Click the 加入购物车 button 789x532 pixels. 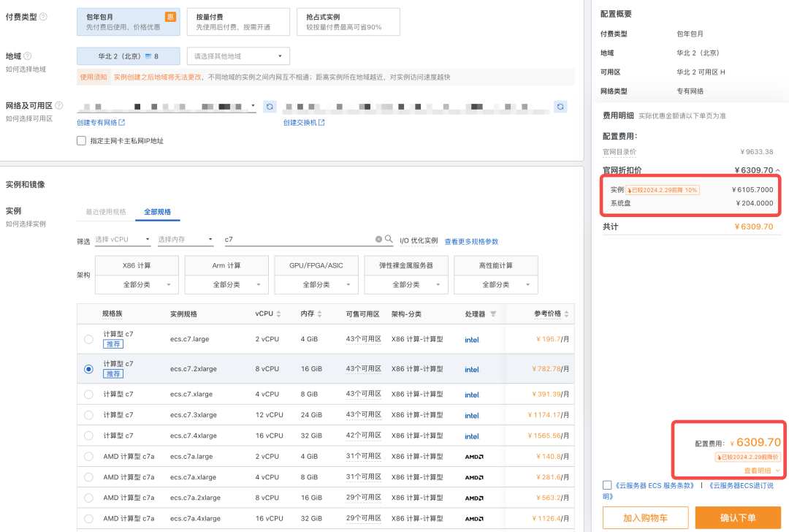pos(646,518)
